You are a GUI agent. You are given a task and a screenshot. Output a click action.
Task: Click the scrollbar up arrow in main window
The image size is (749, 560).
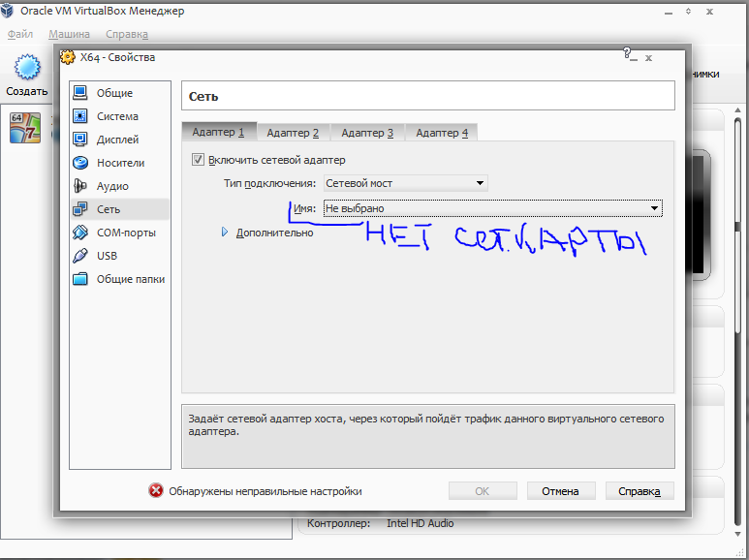(738, 110)
